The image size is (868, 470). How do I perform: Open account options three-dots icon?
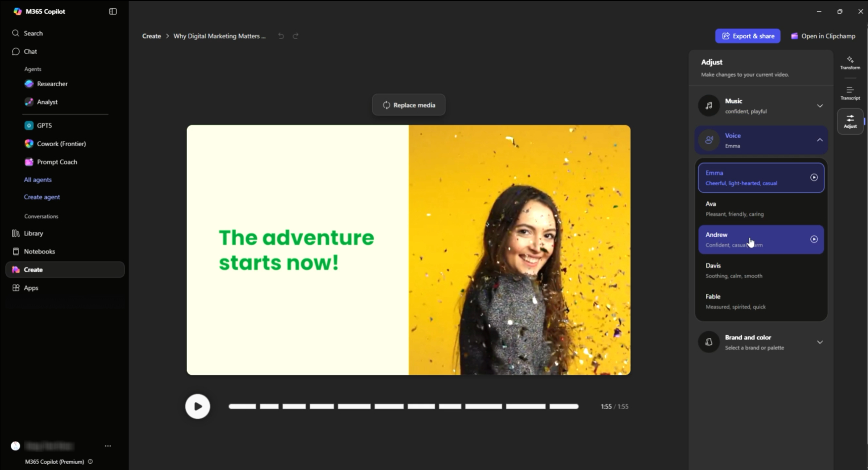[x=108, y=446]
